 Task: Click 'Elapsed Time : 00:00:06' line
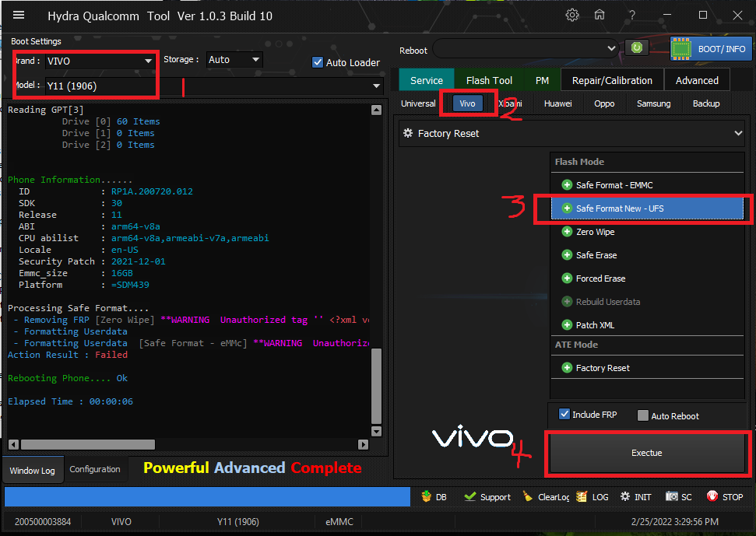(x=70, y=401)
